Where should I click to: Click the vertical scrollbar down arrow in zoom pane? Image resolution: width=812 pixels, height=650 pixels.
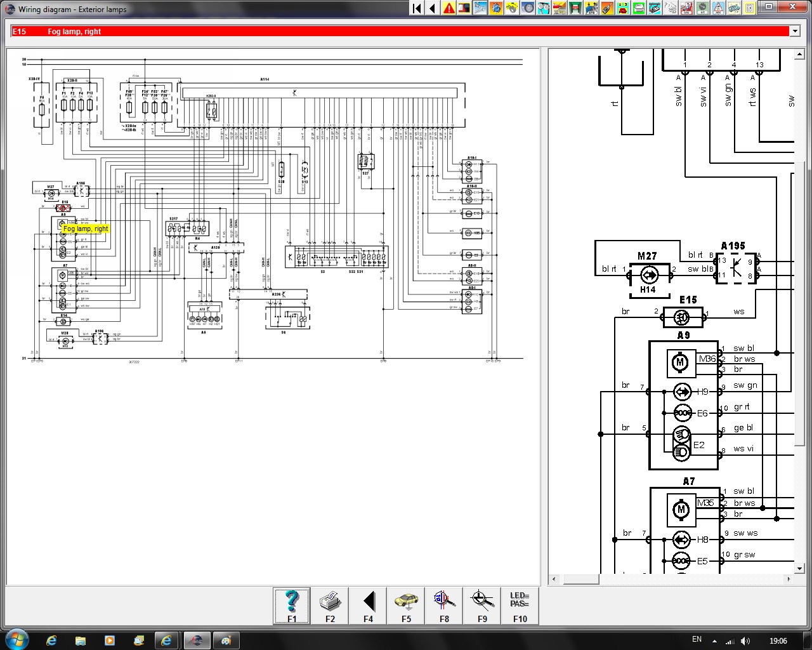799,567
